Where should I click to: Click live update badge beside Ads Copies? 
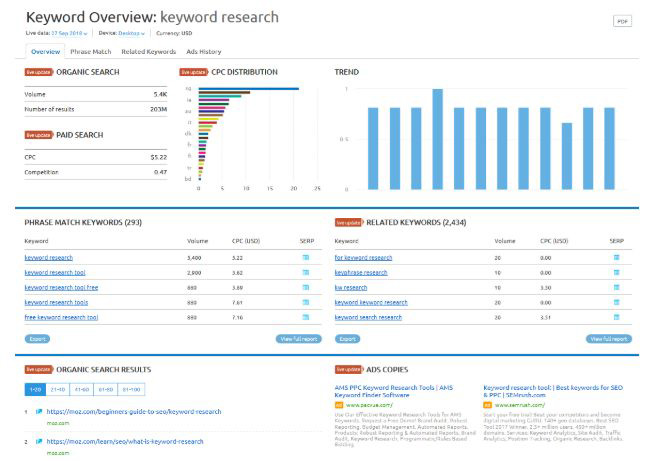tap(349, 369)
